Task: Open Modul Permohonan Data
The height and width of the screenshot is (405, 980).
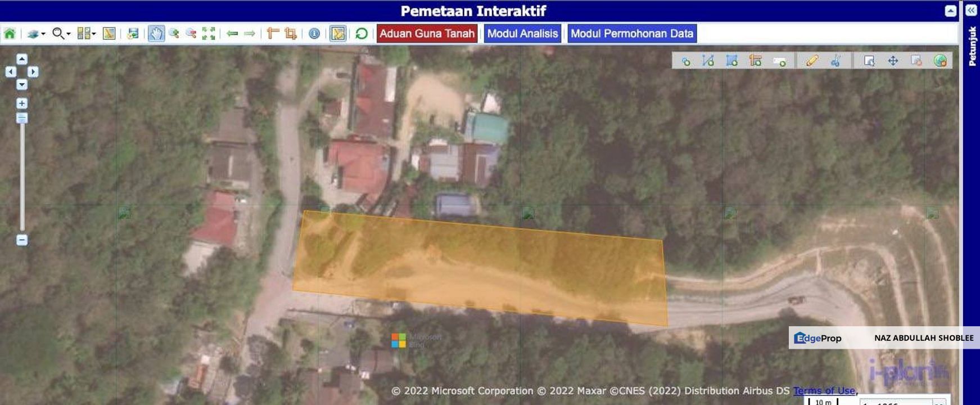Action: click(632, 34)
